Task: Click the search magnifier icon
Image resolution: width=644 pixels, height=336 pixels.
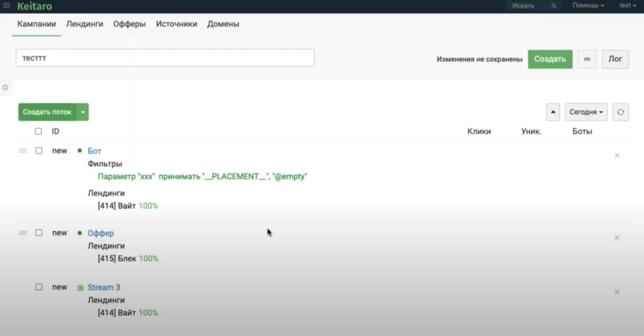Action: [553, 6]
